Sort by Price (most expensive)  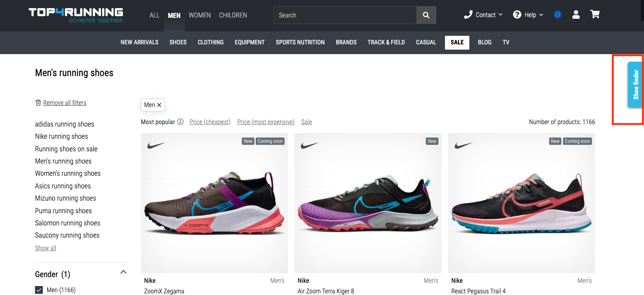click(266, 122)
